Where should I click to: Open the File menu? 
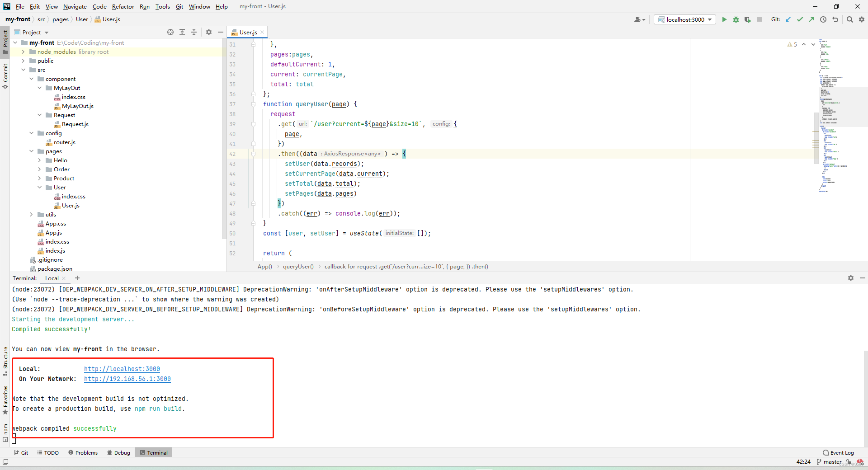pyautogui.click(x=20, y=6)
